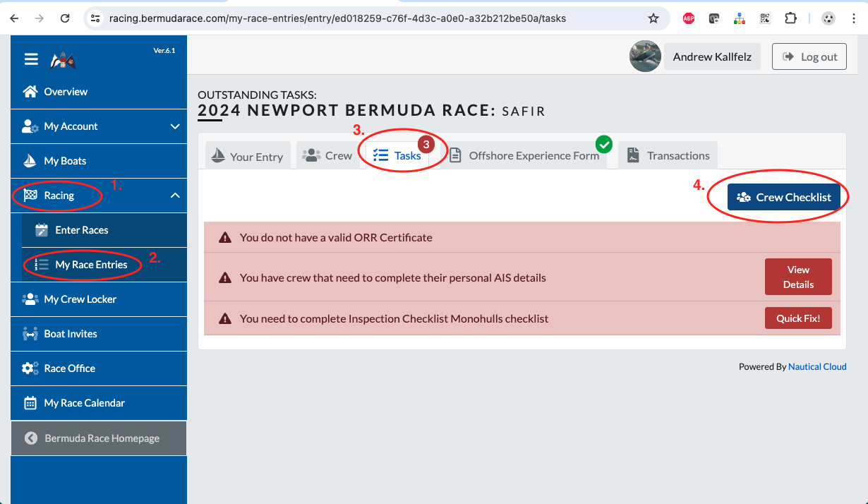Screen dimensions: 868x504
Task: Open the Chrome profile avatar icon
Action: coord(829,18)
